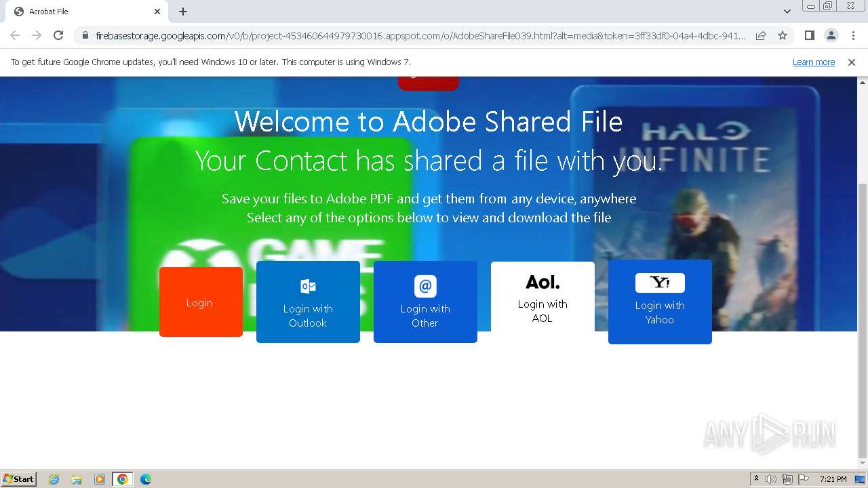The image size is (868, 488).
Task: Click the scrollbar up arrow
Action: (x=863, y=81)
